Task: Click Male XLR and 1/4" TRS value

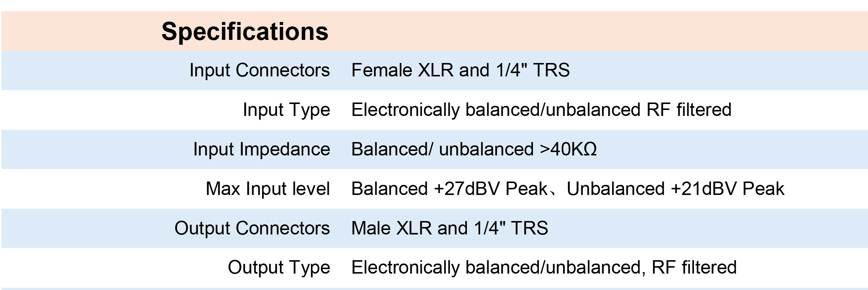Action: pyautogui.click(x=450, y=228)
